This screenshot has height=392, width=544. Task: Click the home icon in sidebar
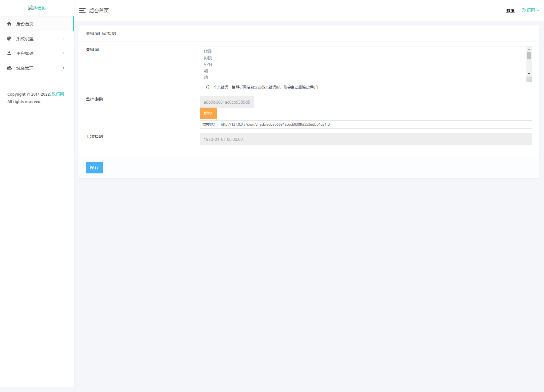pos(9,24)
